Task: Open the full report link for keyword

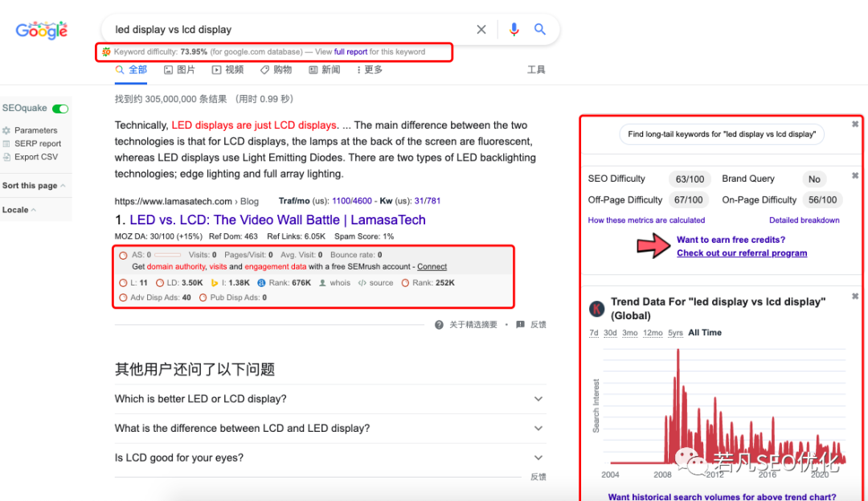Action: click(x=350, y=51)
